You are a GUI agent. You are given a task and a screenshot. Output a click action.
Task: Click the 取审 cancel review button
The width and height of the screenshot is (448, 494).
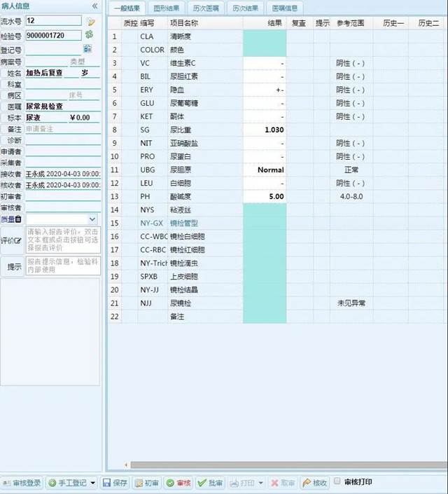pyautogui.click(x=283, y=483)
